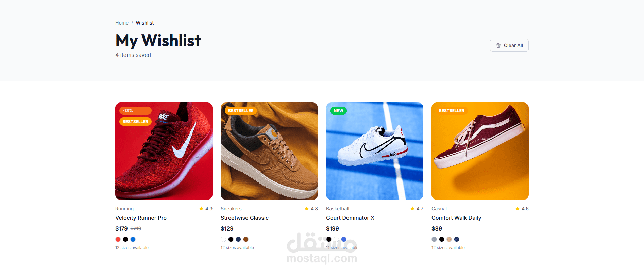
Task: Go to Home breadcrumb link
Action: coord(122,23)
